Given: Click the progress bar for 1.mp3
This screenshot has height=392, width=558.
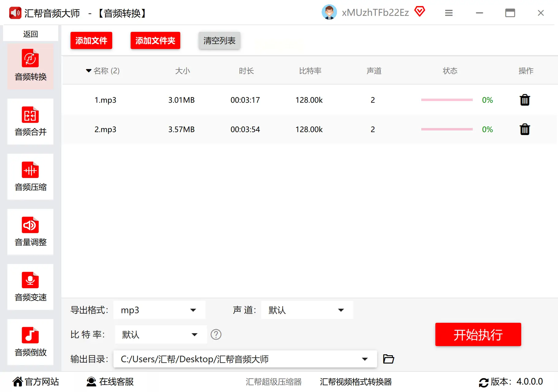Looking at the screenshot, I should 447,100.
